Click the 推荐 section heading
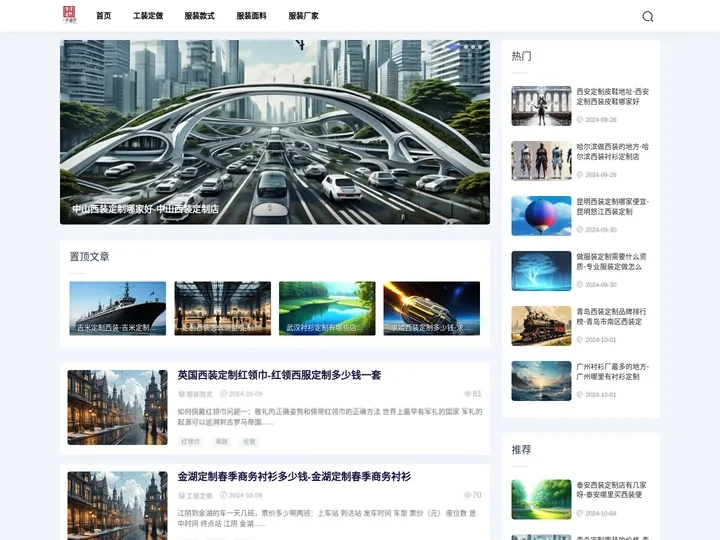This screenshot has width=720, height=540. click(521, 450)
